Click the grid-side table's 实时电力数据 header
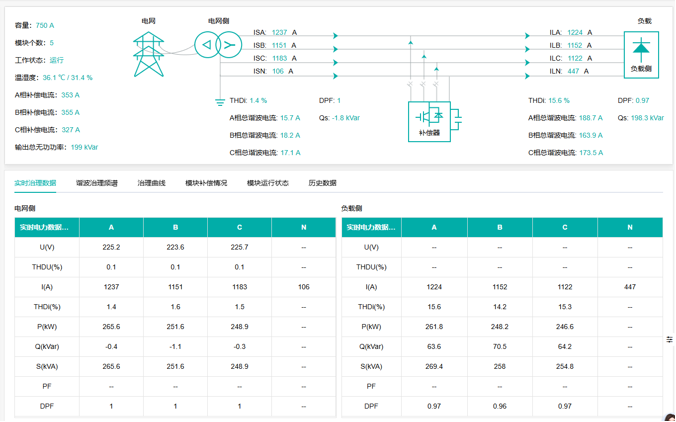676x422 pixels. (x=44, y=227)
